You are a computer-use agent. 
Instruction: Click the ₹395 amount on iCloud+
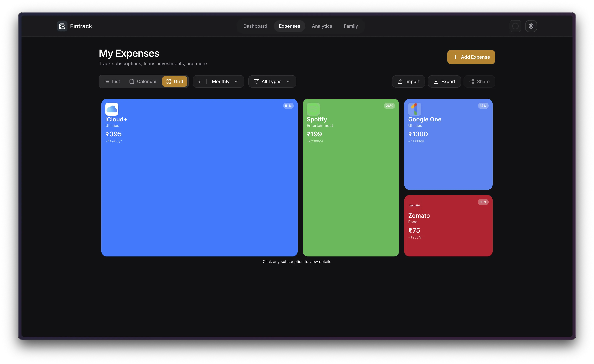pos(114,134)
